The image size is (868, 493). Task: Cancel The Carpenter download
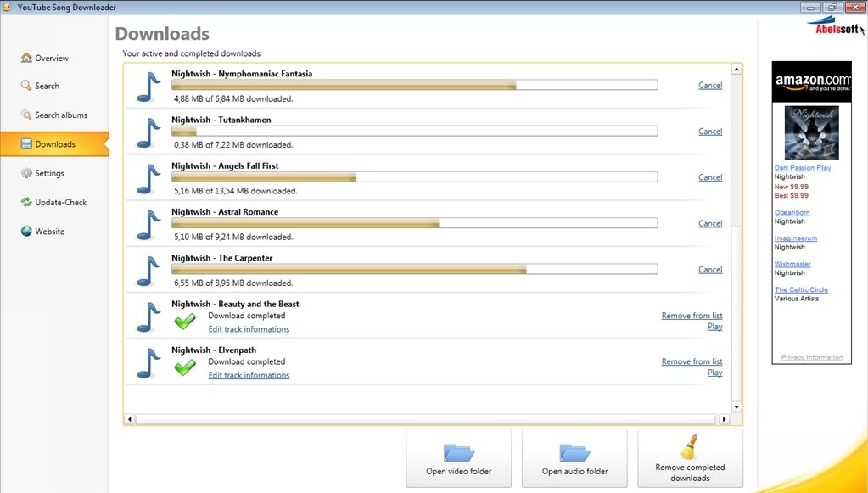[710, 269]
